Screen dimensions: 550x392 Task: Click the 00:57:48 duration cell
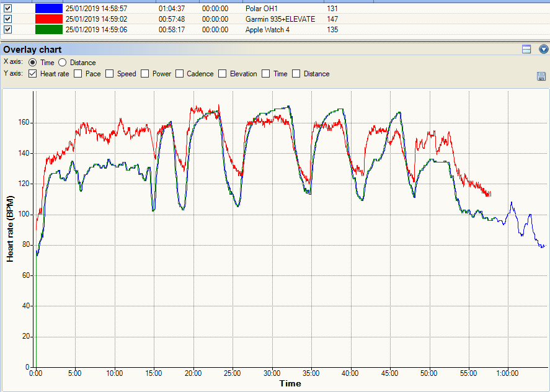(x=172, y=19)
